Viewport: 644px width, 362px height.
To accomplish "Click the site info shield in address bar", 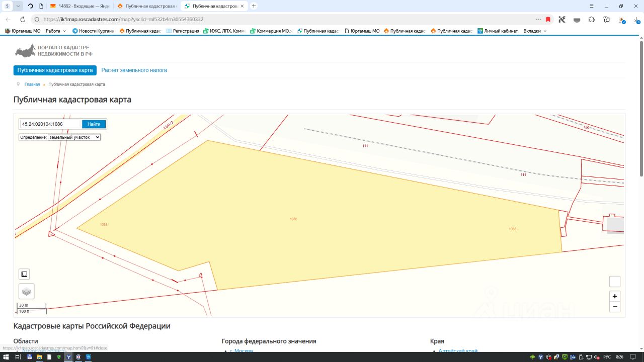I will coord(37,20).
